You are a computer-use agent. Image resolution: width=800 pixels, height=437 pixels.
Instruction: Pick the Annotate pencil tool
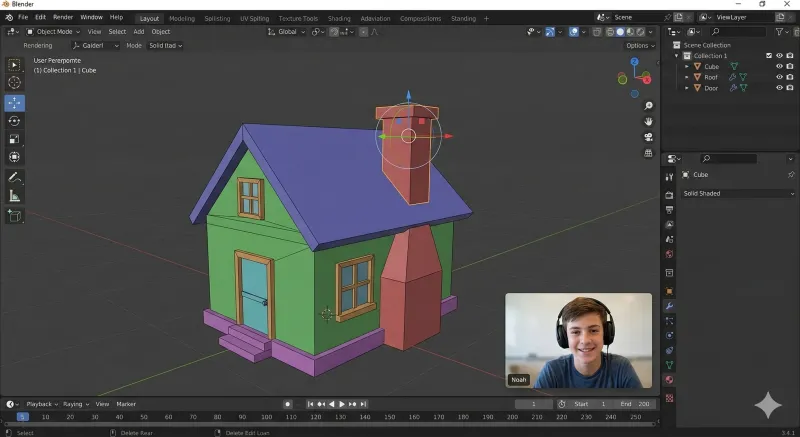tap(15, 178)
